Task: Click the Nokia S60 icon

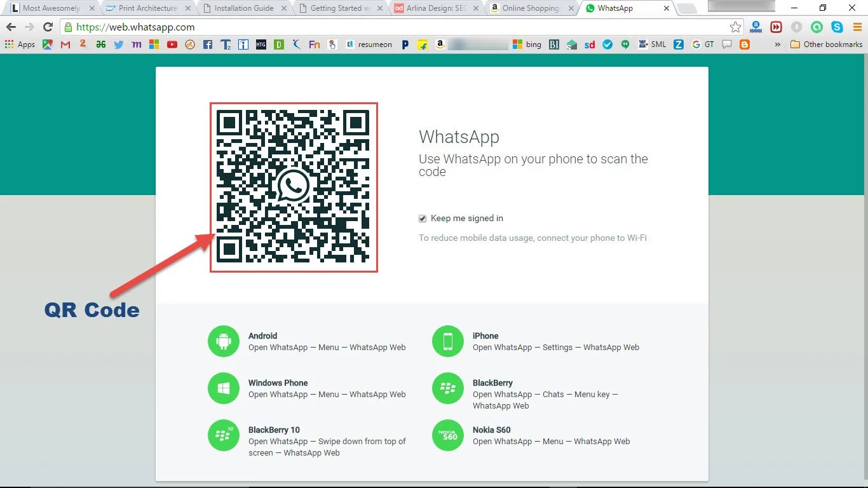Action: pyautogui.click(x=448, y=435)
